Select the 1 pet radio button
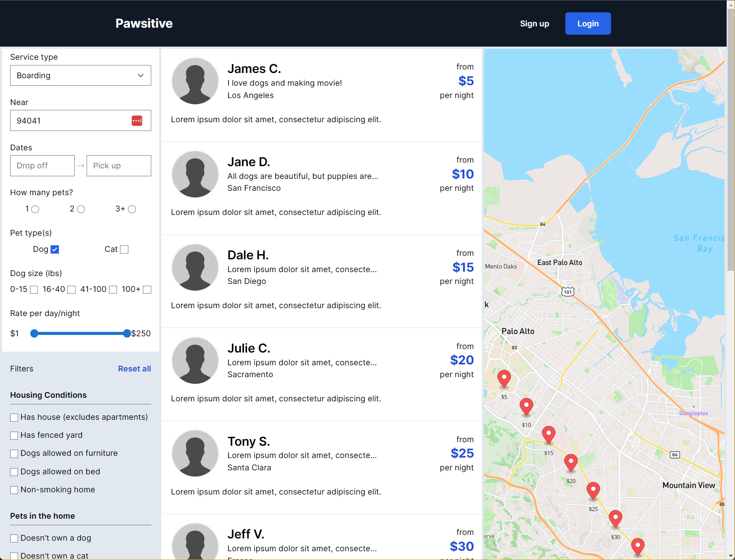Viewport: 735px width, 560px height. point(35,209)
